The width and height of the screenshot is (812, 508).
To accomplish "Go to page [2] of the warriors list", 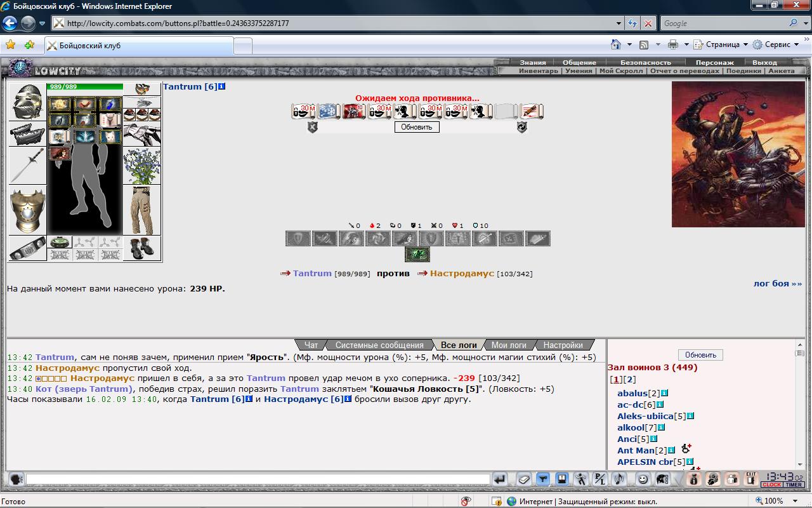I will 629,379.
